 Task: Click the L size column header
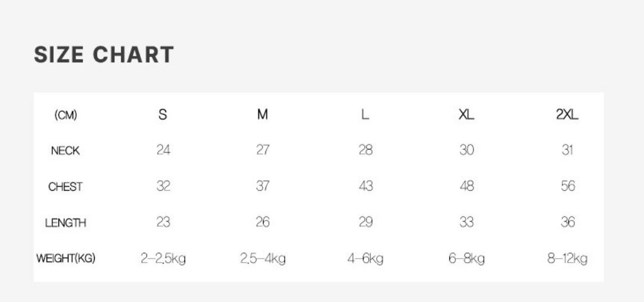365,115
